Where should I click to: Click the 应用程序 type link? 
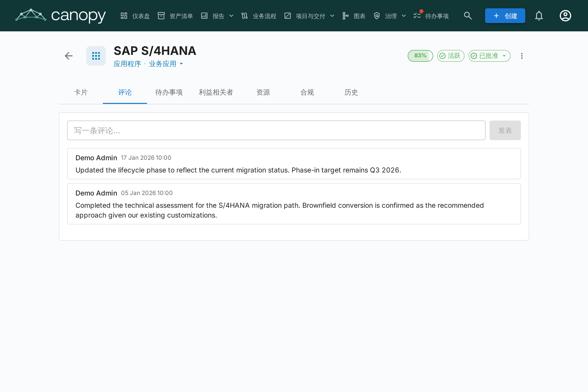click(127, 64)
